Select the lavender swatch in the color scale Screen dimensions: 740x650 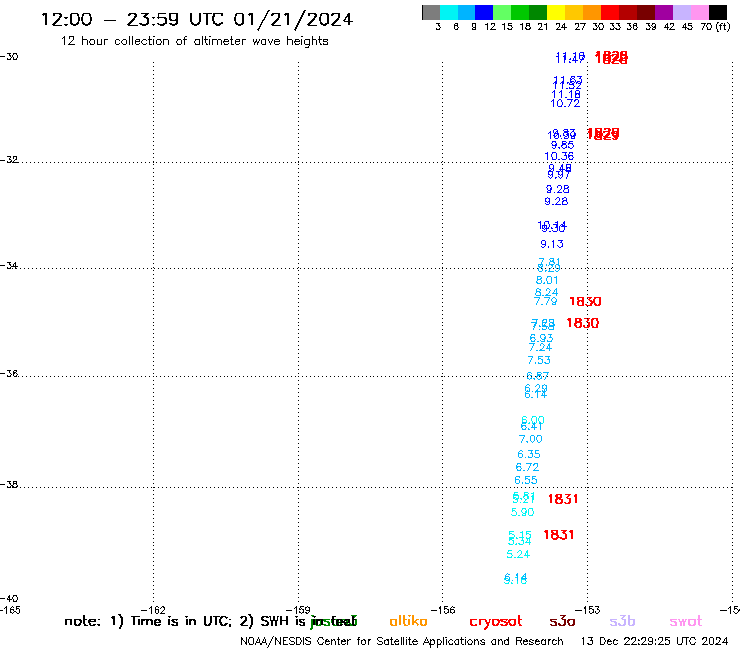click(x=682, y=12)
